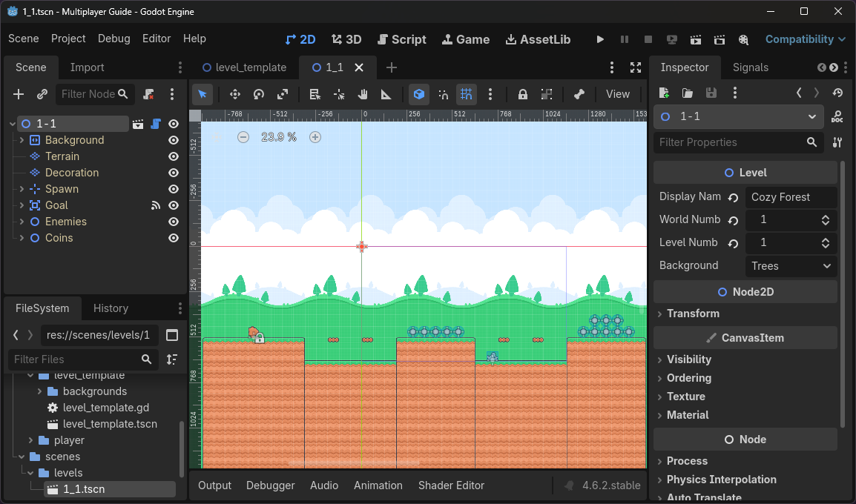This screenshot has width=856, height=504.
Task: Click the group selected nodes icon
Action: (547, 94)
